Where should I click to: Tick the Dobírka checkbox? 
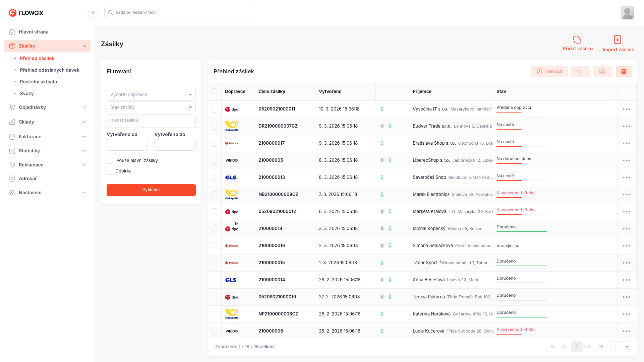[x=110, y=171]
